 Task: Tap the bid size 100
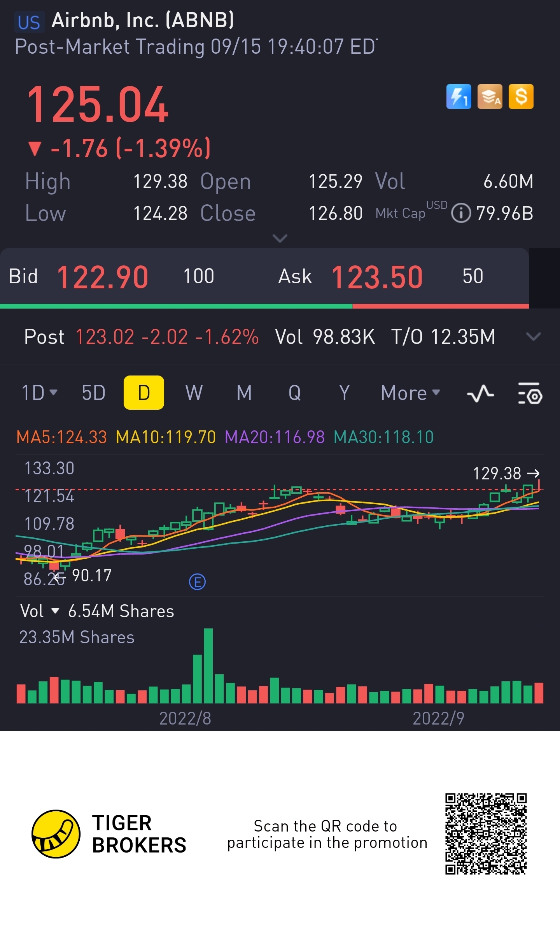point(199,276)
